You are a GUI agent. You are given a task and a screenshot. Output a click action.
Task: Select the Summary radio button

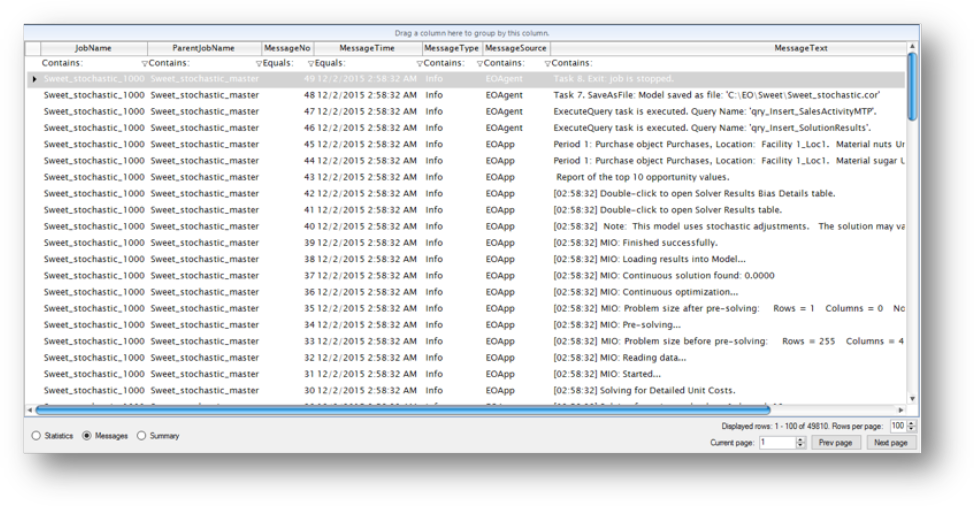[x=141, y=436]
